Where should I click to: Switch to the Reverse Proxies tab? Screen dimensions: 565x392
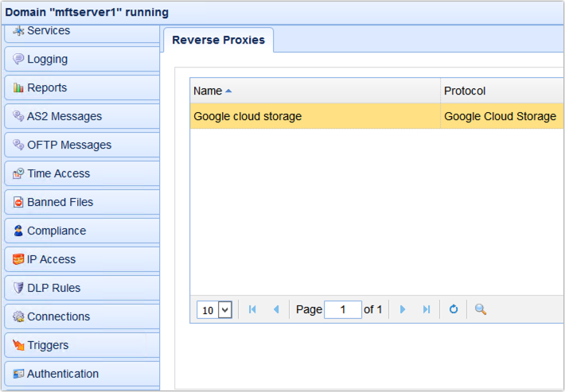pos(218,40)
